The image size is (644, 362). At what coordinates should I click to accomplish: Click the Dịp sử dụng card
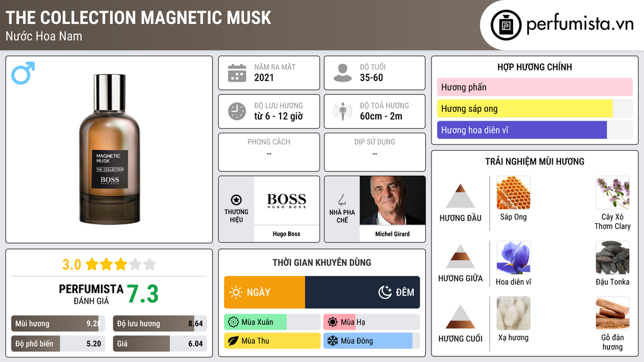[375, 152]
